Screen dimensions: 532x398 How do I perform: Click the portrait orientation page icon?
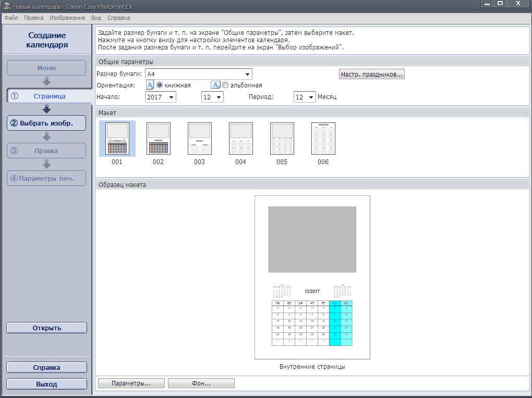(150, 85)
